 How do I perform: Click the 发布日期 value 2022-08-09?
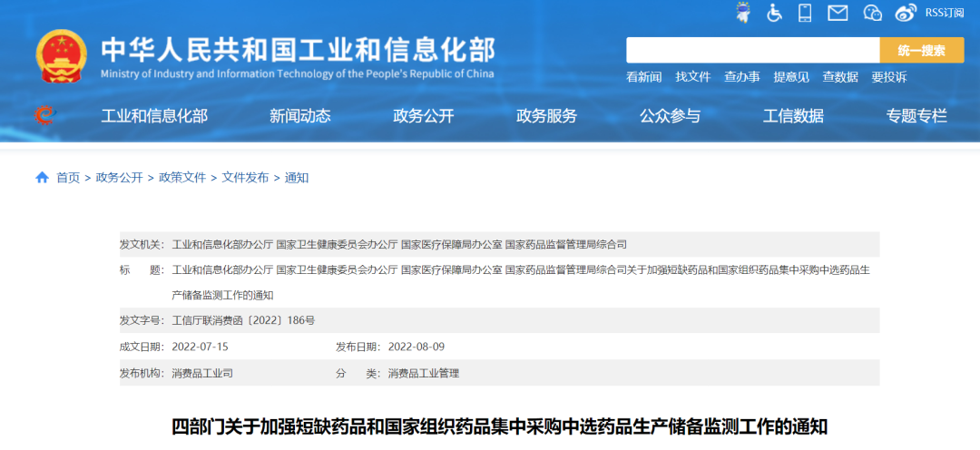point(416,347)
